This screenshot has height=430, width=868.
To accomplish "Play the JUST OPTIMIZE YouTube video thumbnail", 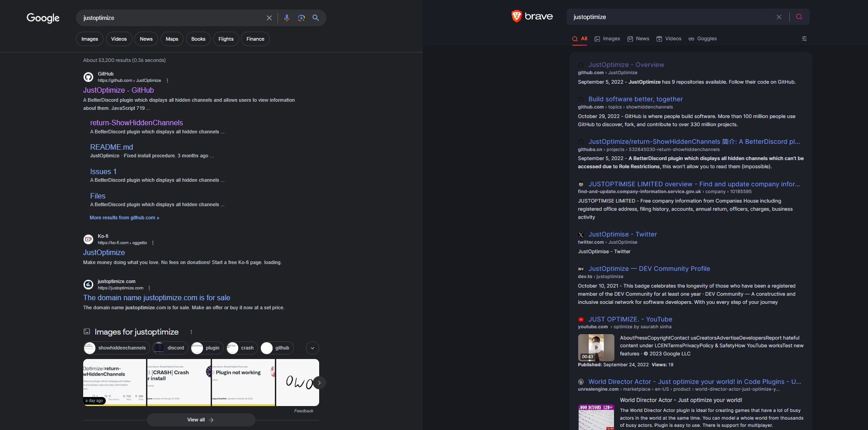I will 596,347.
